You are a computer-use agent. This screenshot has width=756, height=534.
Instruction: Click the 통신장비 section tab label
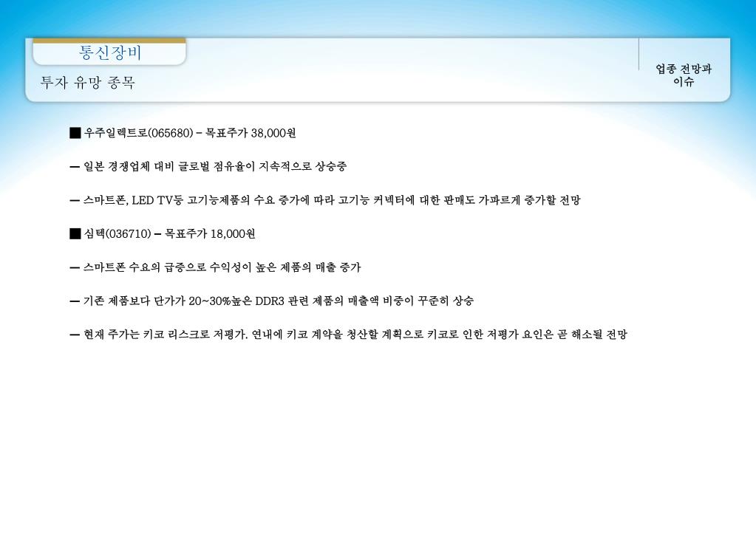click(110, 52)
